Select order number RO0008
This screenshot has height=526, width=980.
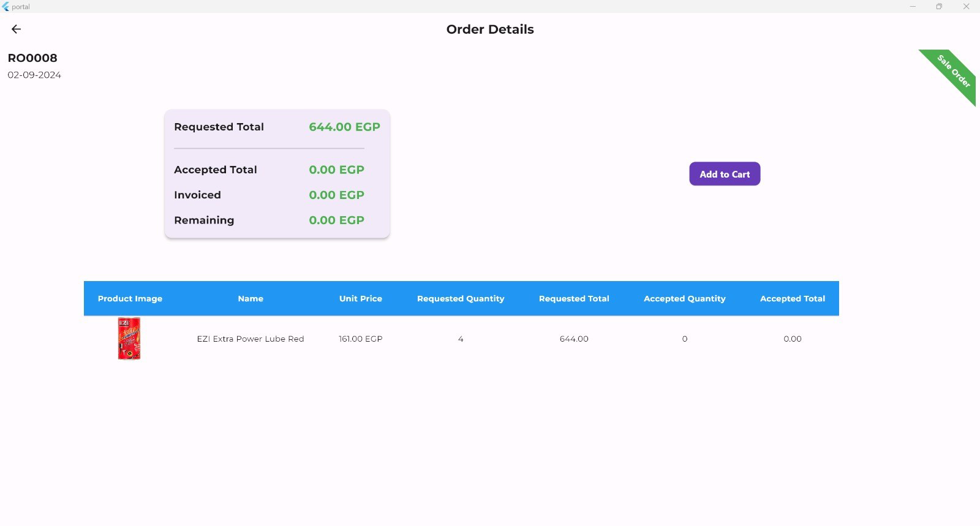pos(32,58)
